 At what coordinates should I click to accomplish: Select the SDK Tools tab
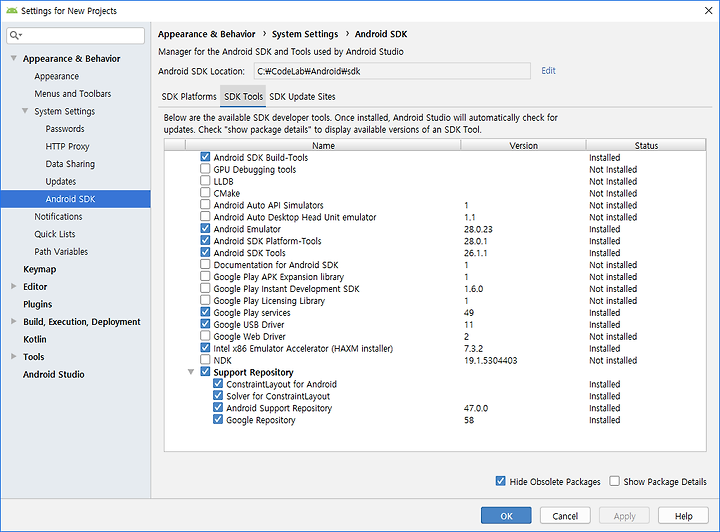click(x=243, y=96)
